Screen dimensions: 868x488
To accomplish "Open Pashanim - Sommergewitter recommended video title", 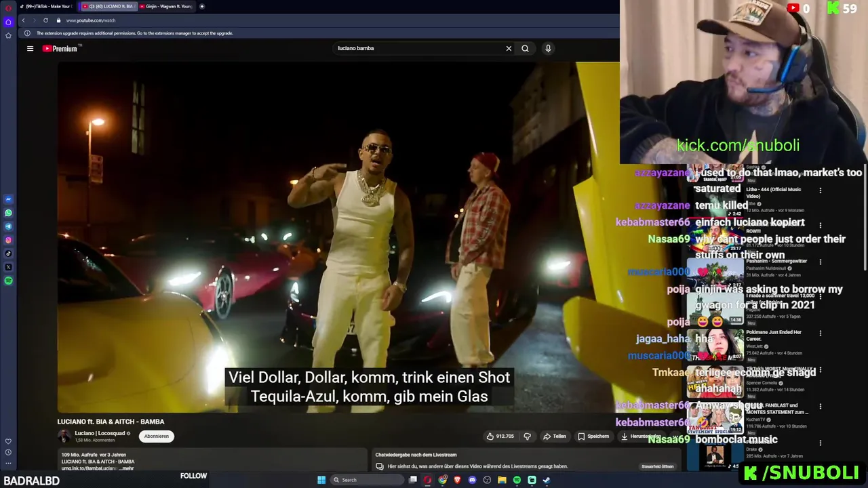I will pos(776,261).
